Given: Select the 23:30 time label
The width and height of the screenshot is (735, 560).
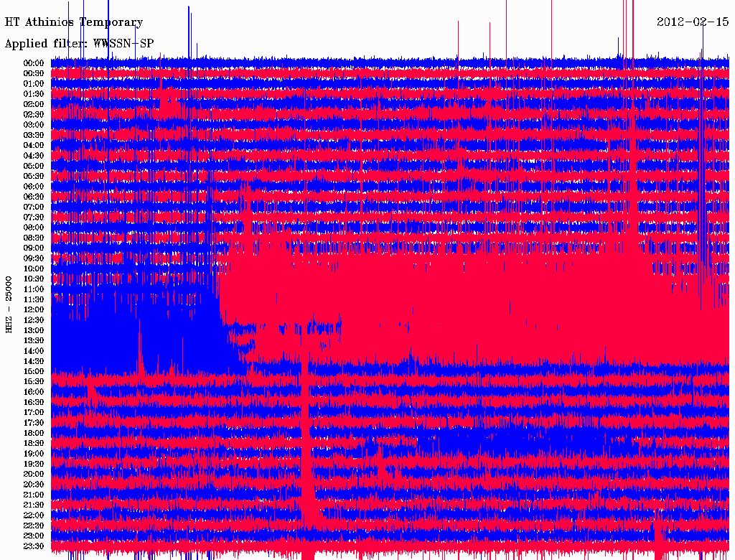Looking at the screenshot, I should point(34,546).
